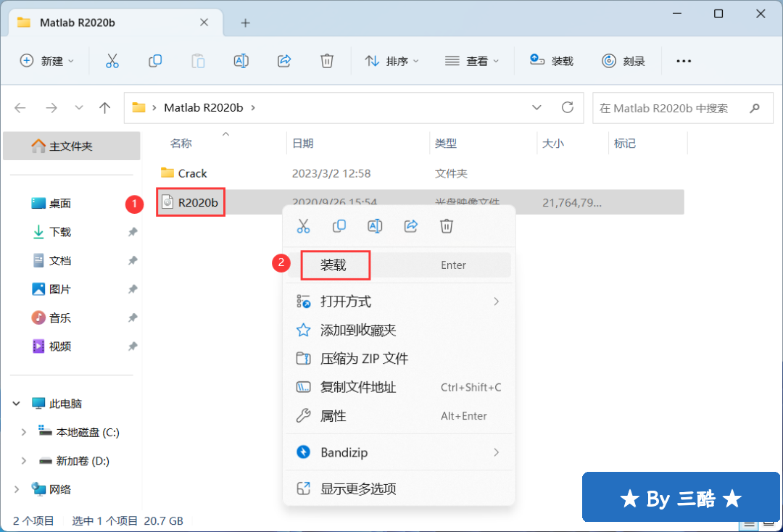Close the Matlab R2020b tab
The height and width of the screenshot is (532, 783).
click(x=204, y=22)
